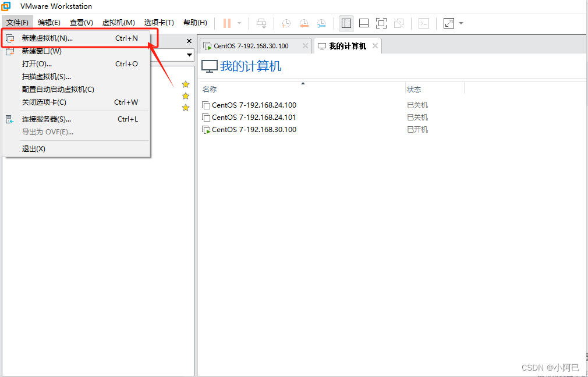Select CentOS 7-192.168.24.100 in the list

point(254,105)
